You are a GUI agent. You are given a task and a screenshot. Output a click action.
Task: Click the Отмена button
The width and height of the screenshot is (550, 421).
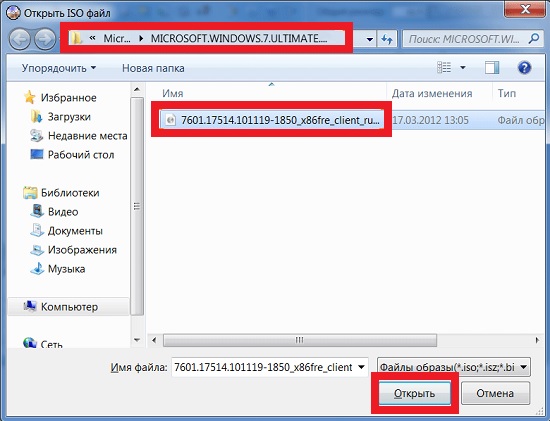tap(495, 393)
